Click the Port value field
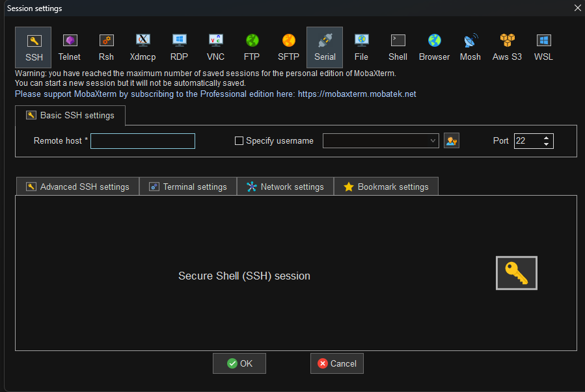The height and width of the screenshot is (392, 585). 528,141
